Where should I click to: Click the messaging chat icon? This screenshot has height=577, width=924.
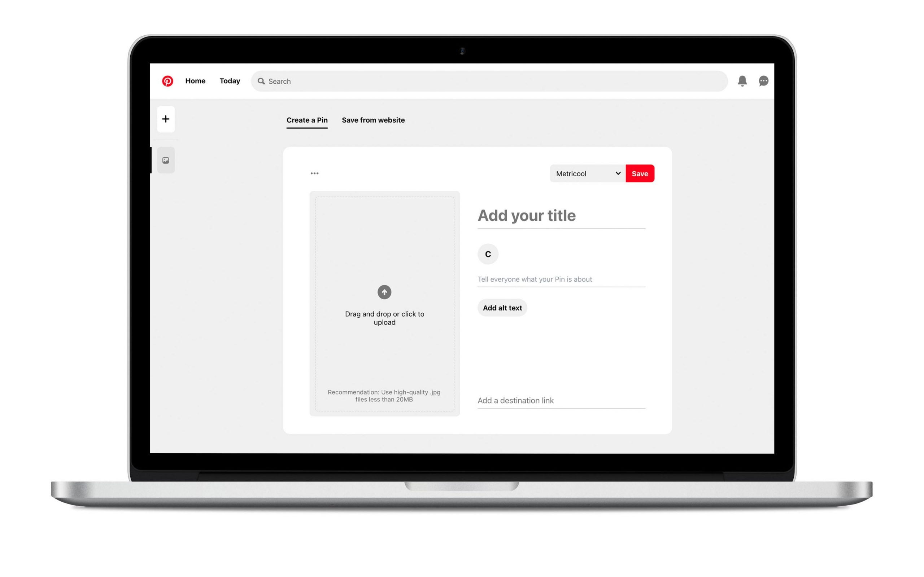point(764,81)
